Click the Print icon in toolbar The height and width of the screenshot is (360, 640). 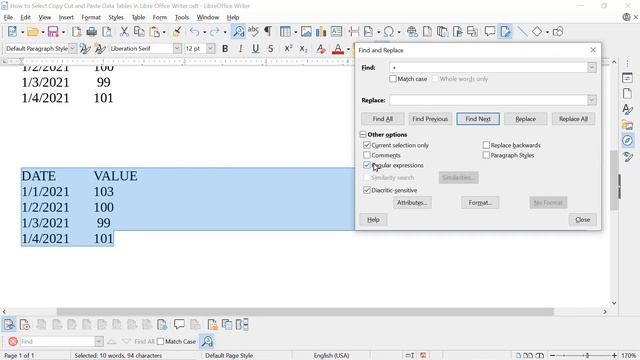coord(91,32)
